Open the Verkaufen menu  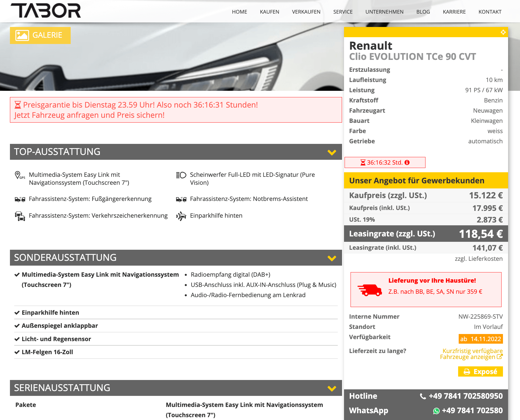(x=306, y=12)
